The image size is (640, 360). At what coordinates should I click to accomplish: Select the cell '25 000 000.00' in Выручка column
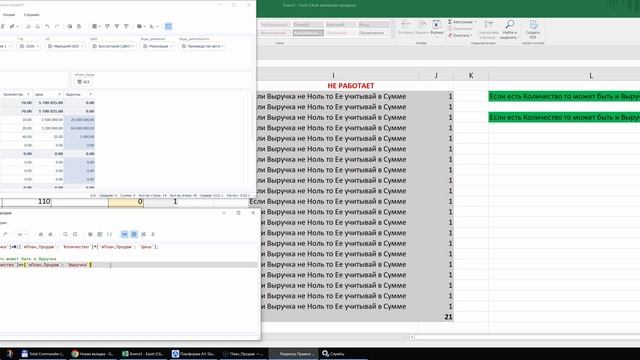coord(80,120)
